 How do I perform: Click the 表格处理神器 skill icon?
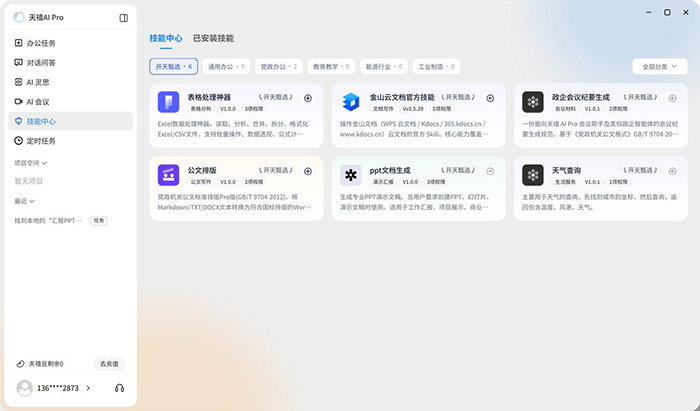(168, 102)
